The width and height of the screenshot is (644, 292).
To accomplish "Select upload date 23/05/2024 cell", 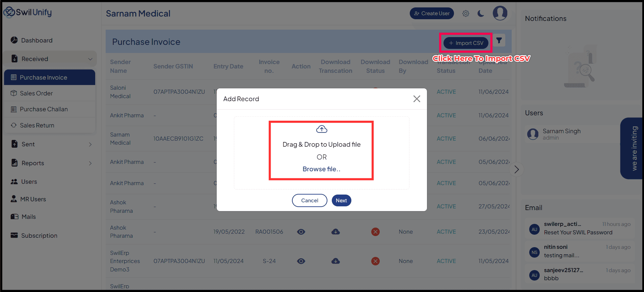I will click(494, 232).
